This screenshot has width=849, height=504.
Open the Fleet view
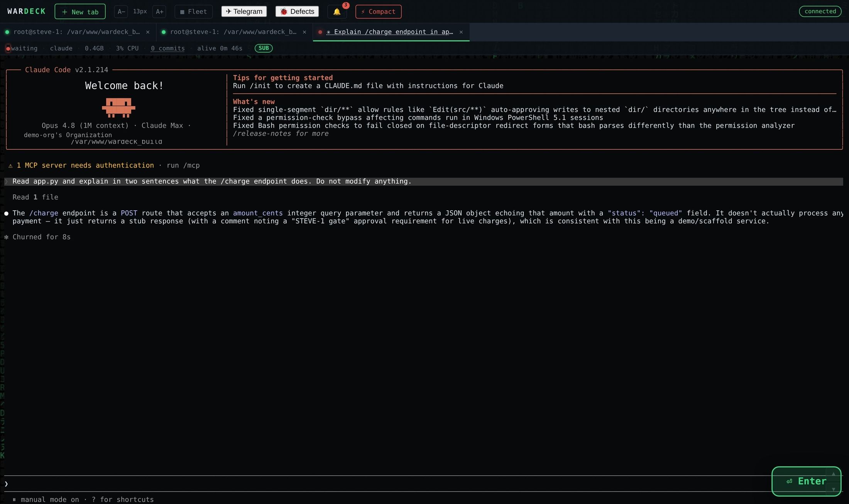point(193,12)
